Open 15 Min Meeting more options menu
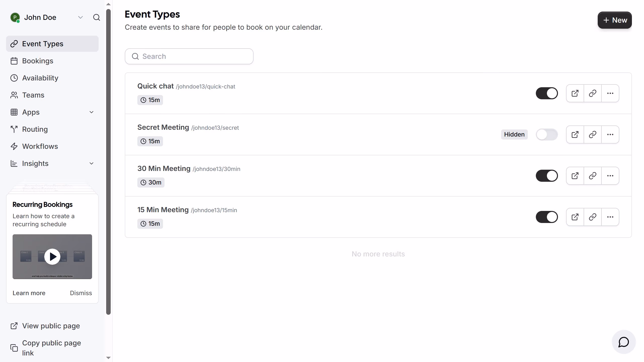The height and width of the screenshot is (362, 644). [x=610, y=217]
